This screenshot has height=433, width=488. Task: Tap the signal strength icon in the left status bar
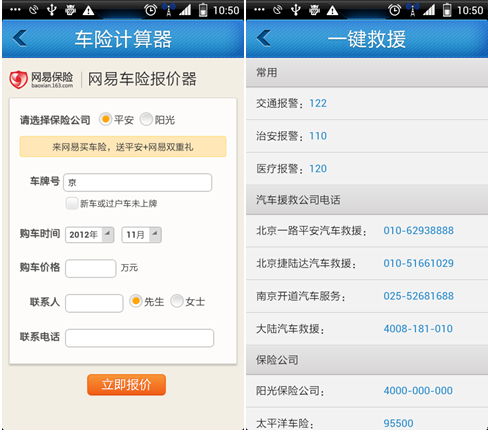pyautogui.click(x=185, y=10)
